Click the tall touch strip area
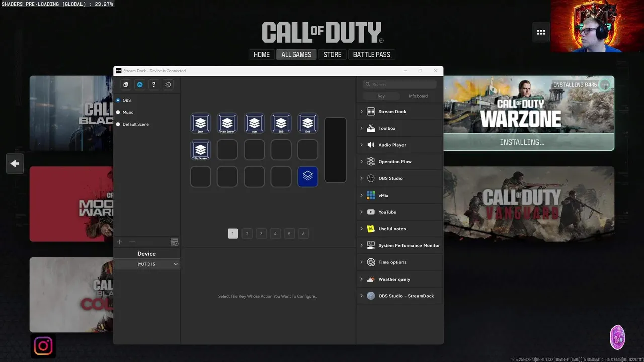This screenshot has width=644, height=362. pyautogui.click(x=335, y=150)
